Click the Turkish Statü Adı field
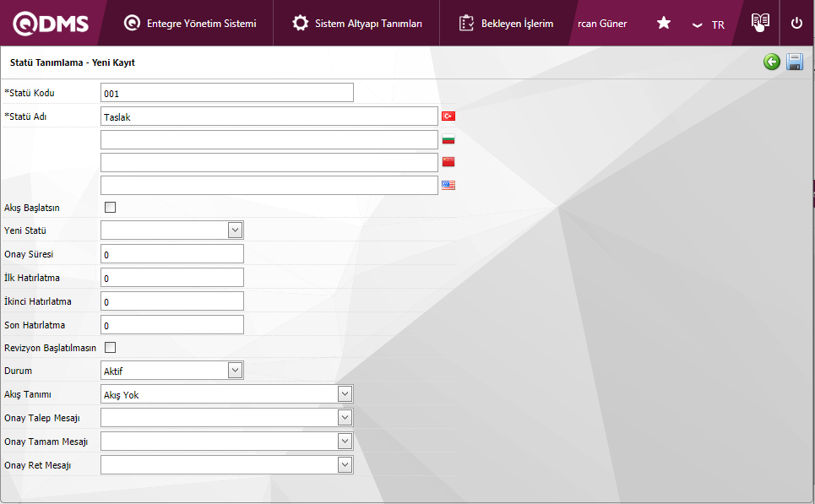 pyautogui.click(x=269, y=117)
